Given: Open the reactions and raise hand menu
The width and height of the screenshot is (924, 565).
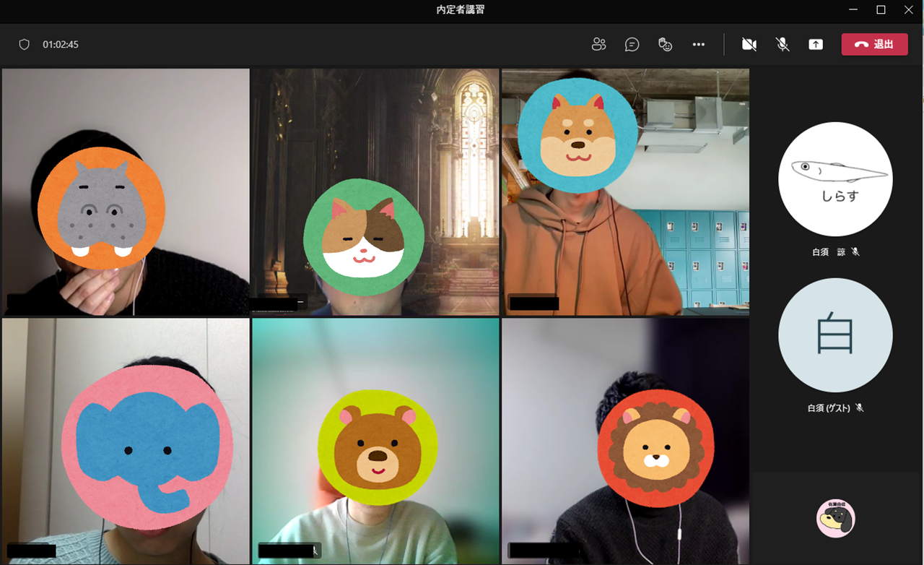Looking at the screenshot, I should [665, 44].
